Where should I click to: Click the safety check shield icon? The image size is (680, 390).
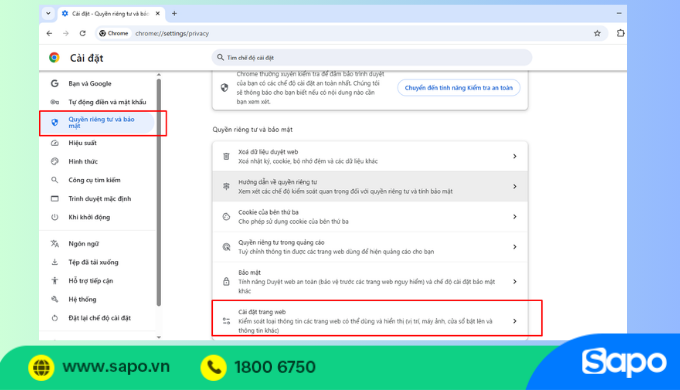[x=225, y=88]
